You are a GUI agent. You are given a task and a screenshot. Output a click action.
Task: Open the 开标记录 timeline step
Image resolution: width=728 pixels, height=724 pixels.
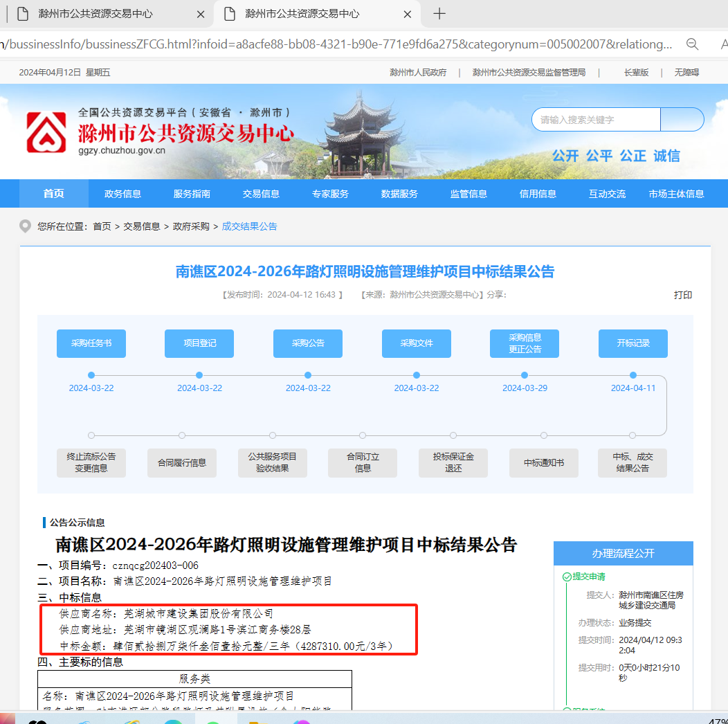(x=633, y=343)
